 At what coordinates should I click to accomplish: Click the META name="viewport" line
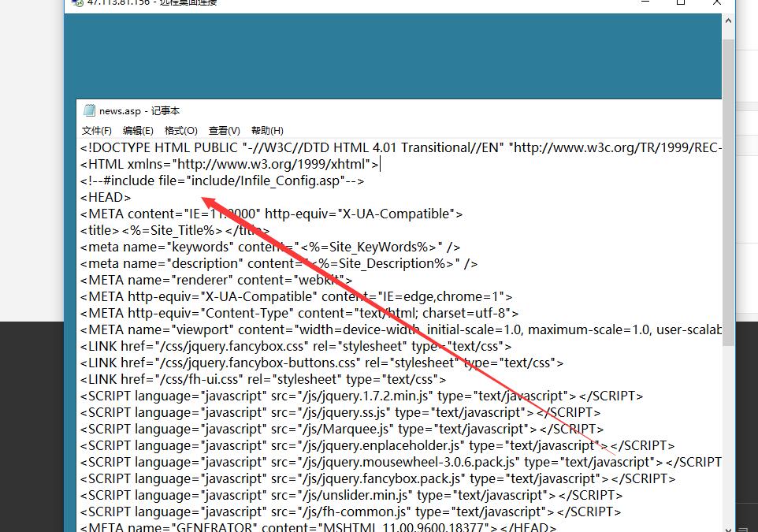click(x=401, y=329)
